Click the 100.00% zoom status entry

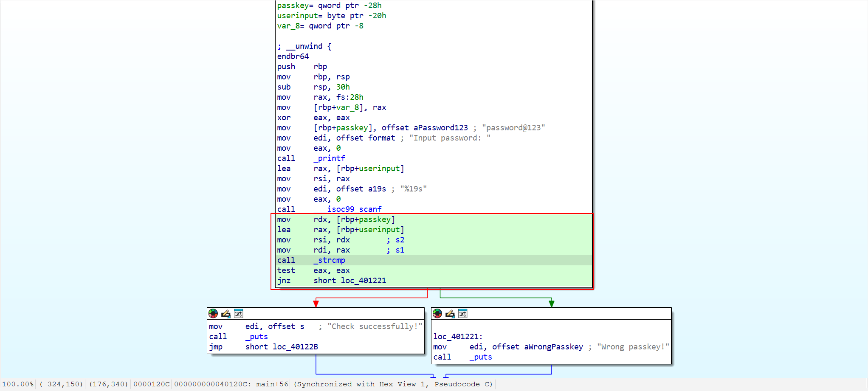18,384
